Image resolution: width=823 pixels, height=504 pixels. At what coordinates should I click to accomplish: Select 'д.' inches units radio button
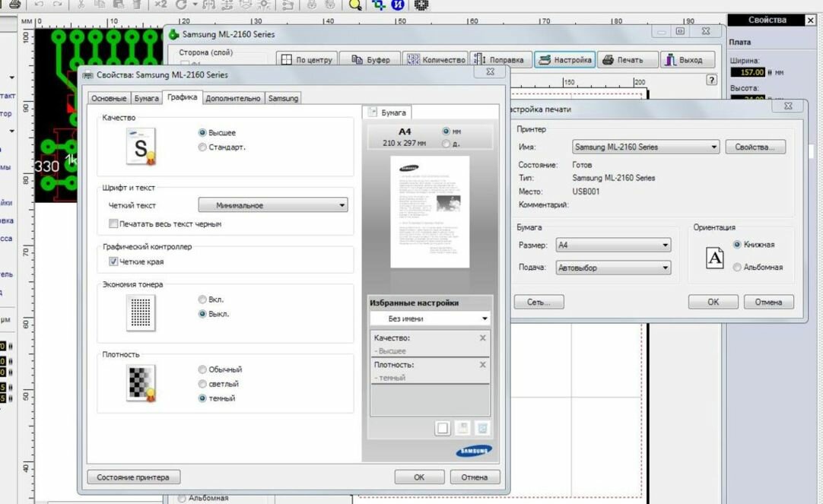click(x=446, y=144)
